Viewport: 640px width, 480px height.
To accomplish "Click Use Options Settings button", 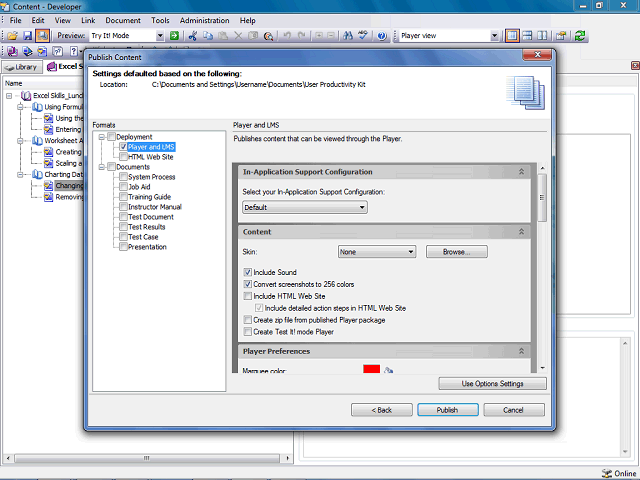I will point(492,384).
